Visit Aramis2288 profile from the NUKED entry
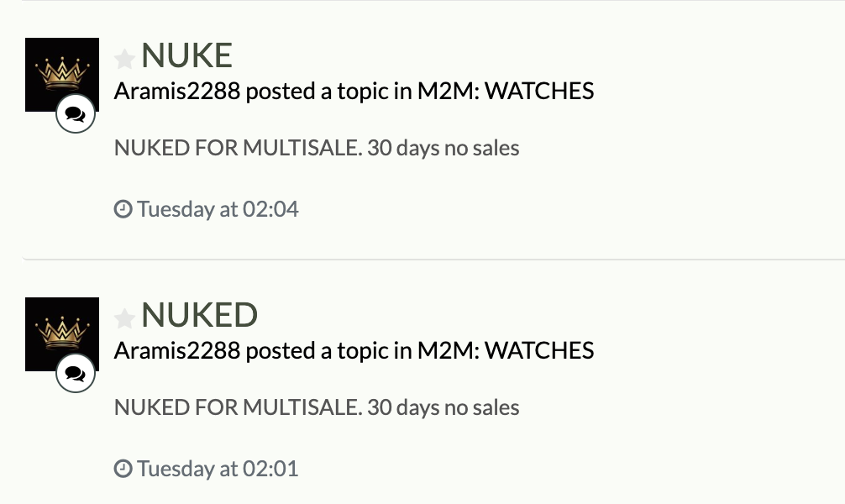 click(x=177, y=351)
